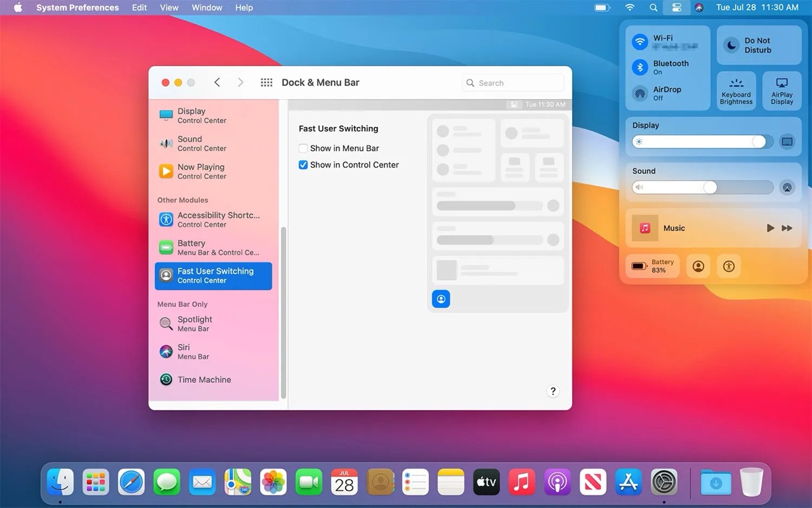Viewport: 812px width, 508px height.
Task: Skip forward in Music module
Action: (787, 228)
